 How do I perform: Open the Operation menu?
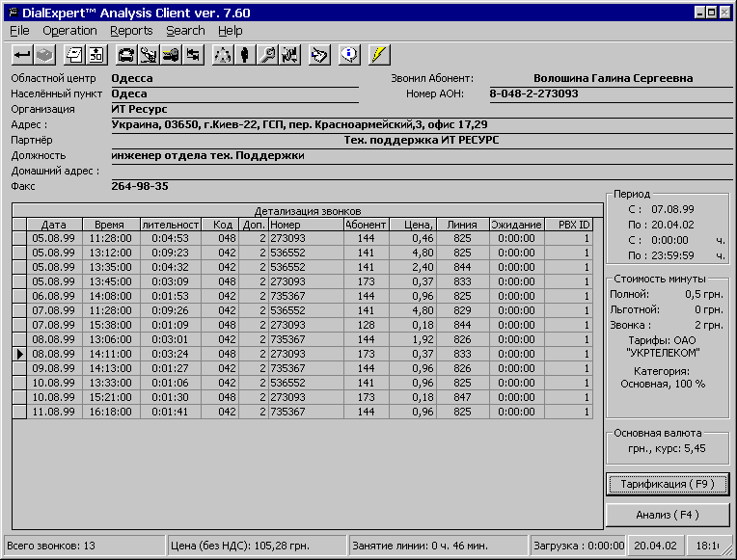click(69, 31)
